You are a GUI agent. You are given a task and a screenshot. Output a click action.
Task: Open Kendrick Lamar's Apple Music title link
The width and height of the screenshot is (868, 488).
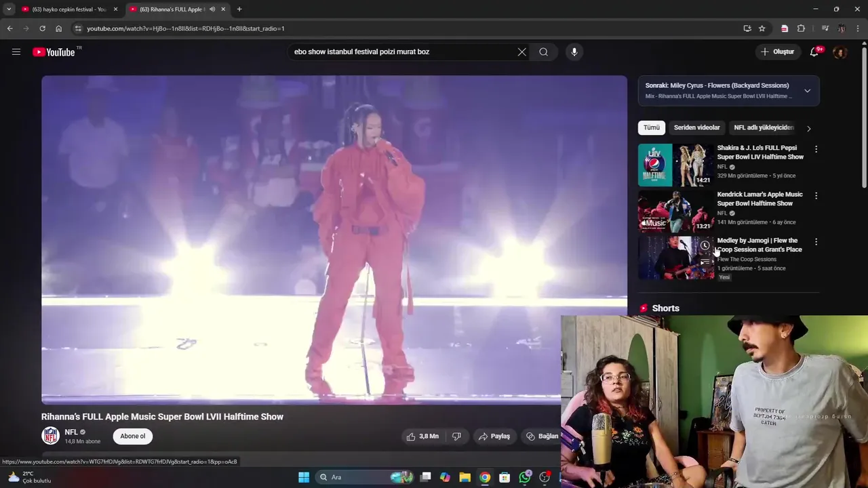click(759, 199)
